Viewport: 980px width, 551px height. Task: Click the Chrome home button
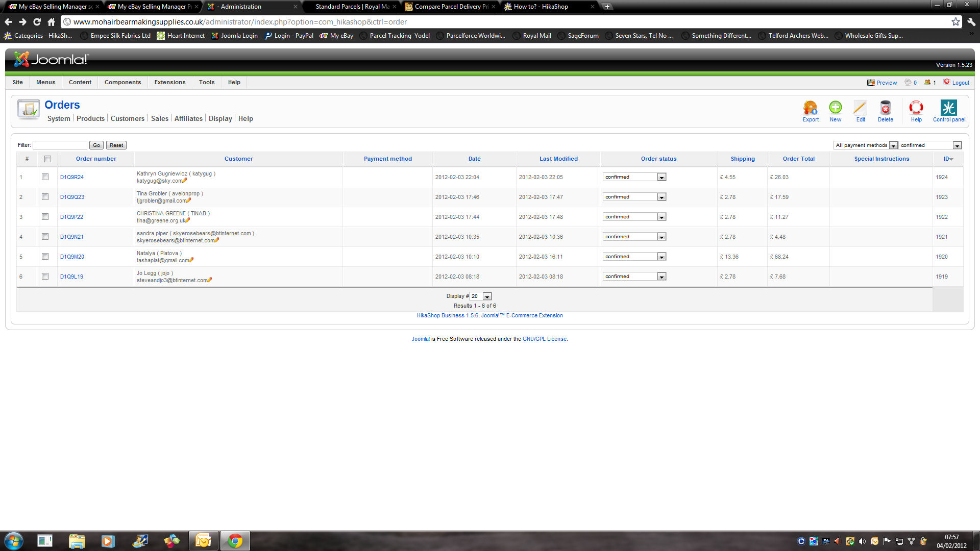51,22
